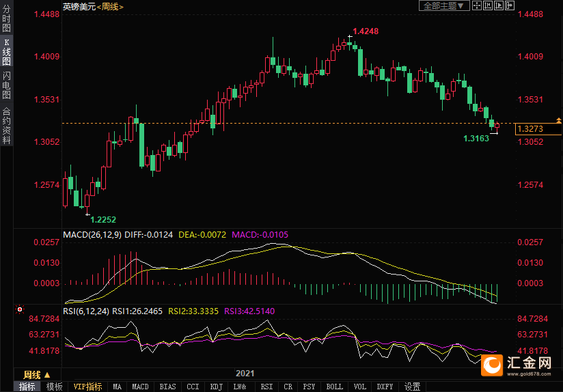Apply the CR indicator

click(288, 387)
